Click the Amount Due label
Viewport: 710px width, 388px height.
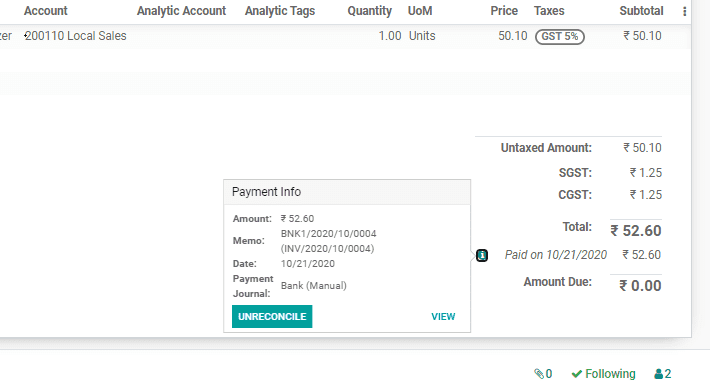coord(557,282)
